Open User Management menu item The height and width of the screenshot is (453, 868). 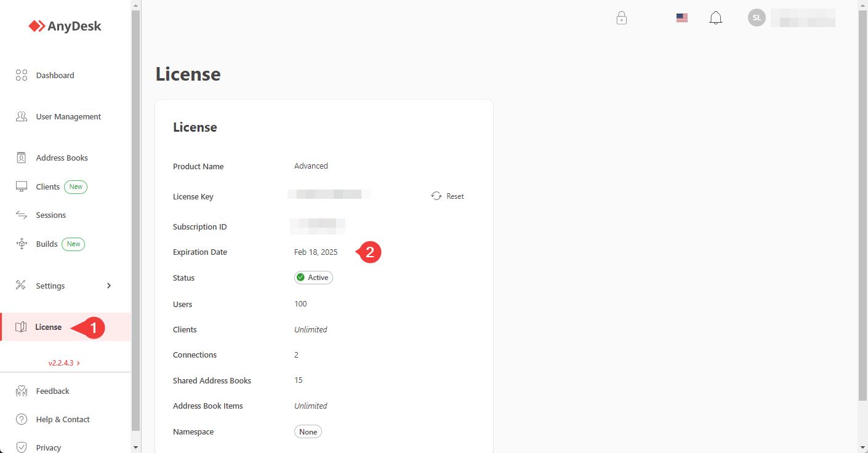coord(68,116)
